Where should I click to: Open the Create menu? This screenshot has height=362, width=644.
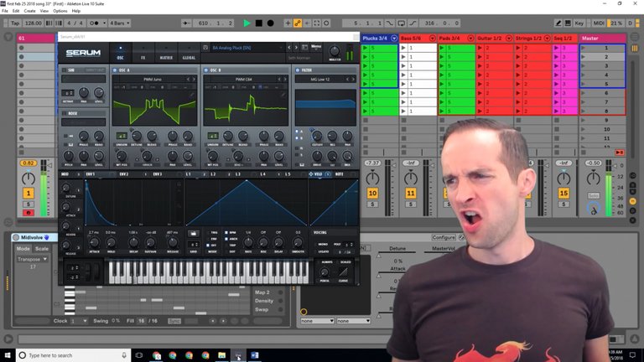(x=29, y=11)
